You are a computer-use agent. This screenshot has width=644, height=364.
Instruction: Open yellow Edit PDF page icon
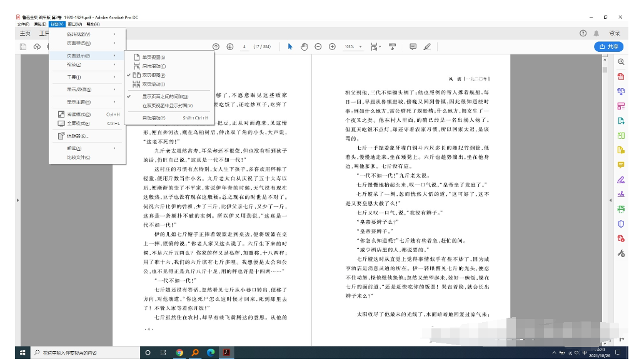(x=621, y=150)
